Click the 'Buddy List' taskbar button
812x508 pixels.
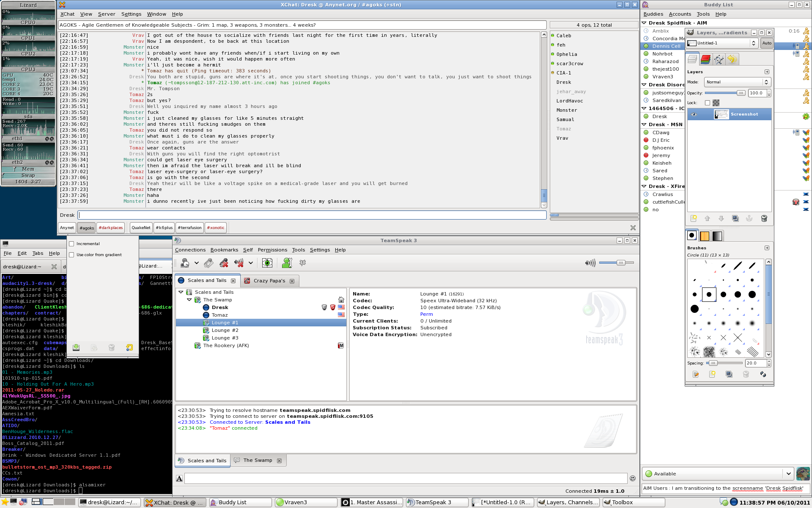[240, 502]
